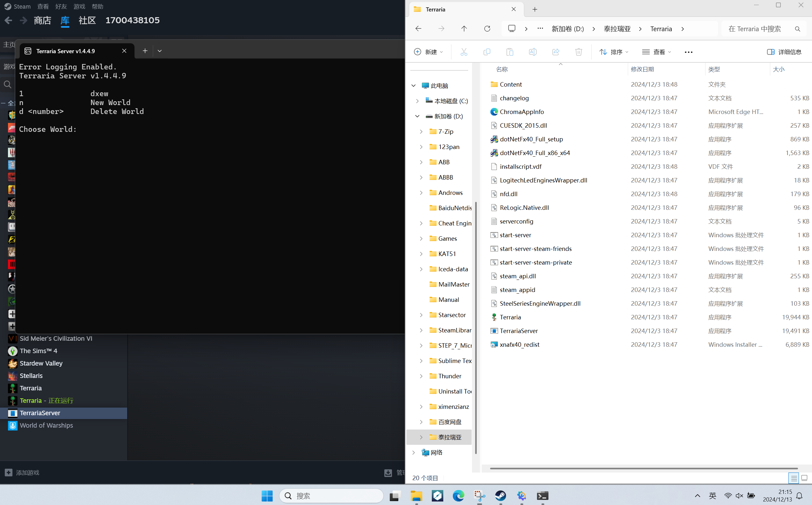Open the 好友 friends menu in Steam
The height and width of the screenshot is (505, 812).
[x=61, y=6]
